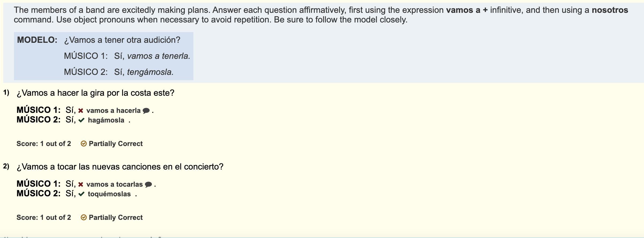Click green checkmark before "toquémoslas"

pyautogui.click(x=81, y=194)
